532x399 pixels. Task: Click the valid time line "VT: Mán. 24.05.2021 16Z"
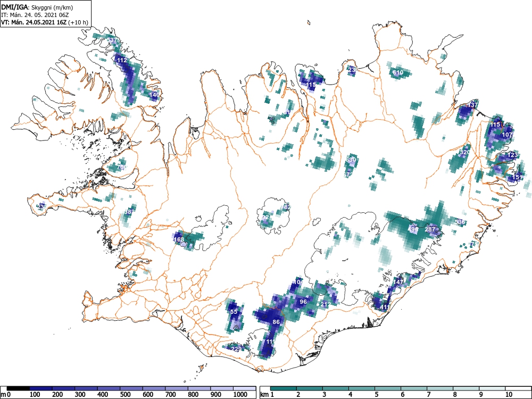pyautogui.click(x=34, y=22)
